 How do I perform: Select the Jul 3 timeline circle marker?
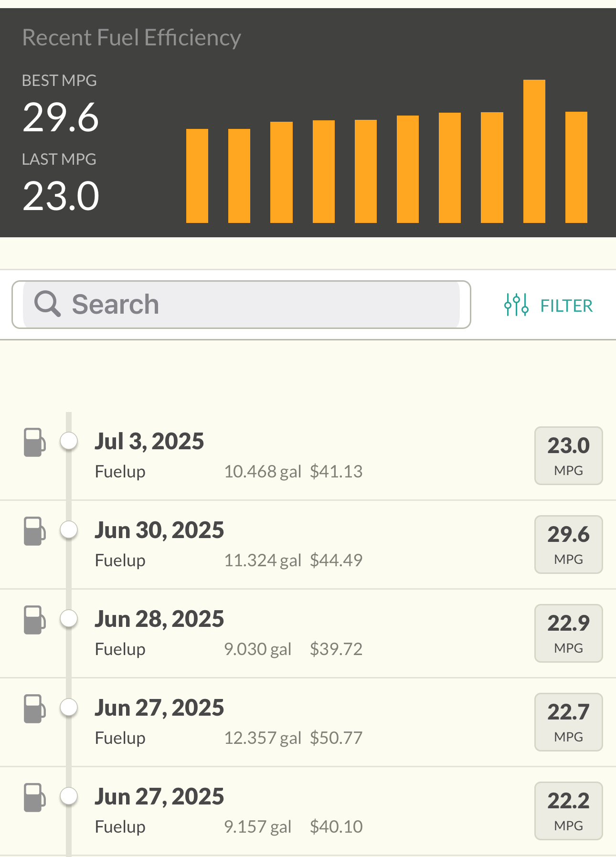[x=69, y=441]
